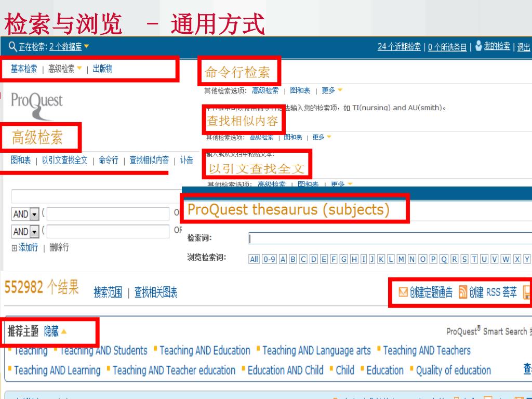Switch to the 基本检索 tab
Viewport: 532px width, 399px height.
(24, 69)
